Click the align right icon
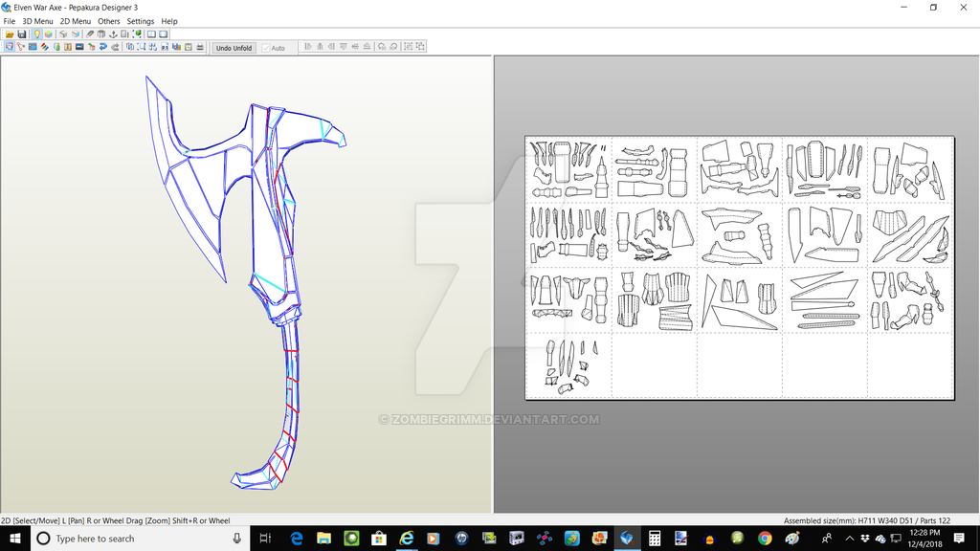The image size is (980, 551). tap(331, 47)
